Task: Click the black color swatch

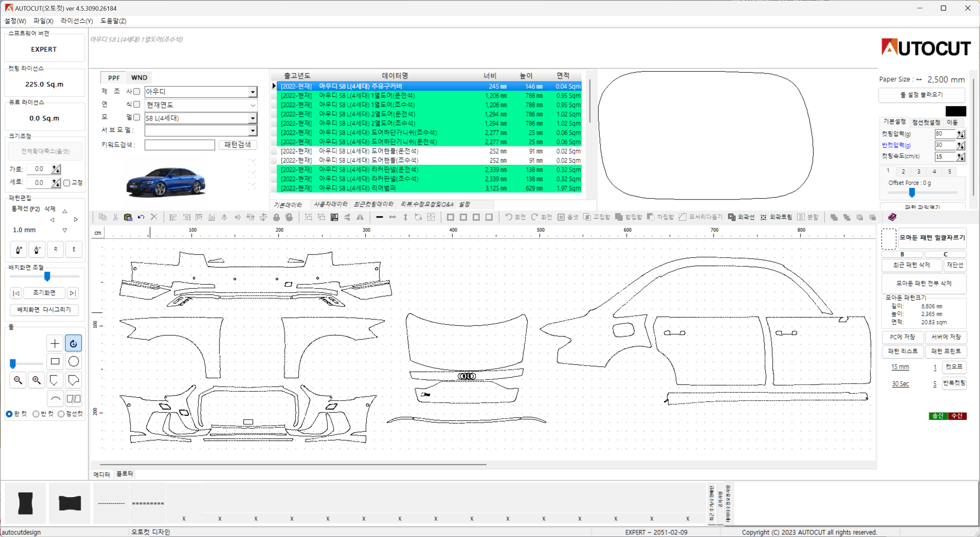Action: click(x=956, y=111)
